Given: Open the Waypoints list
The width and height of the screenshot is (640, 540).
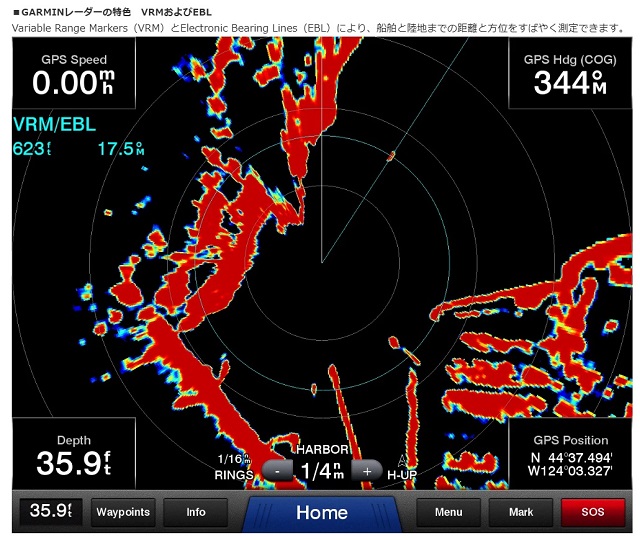Looking at the screenshot, I should point(123,512).
